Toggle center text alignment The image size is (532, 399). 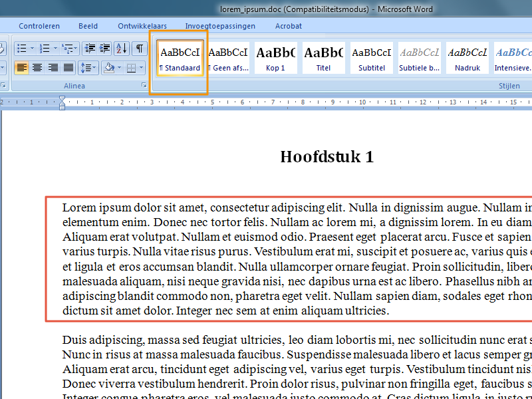pos(37,68)
